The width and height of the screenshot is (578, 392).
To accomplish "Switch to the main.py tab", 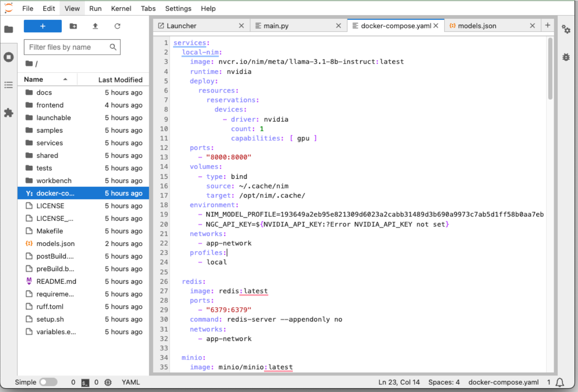I will click(276, 26).
